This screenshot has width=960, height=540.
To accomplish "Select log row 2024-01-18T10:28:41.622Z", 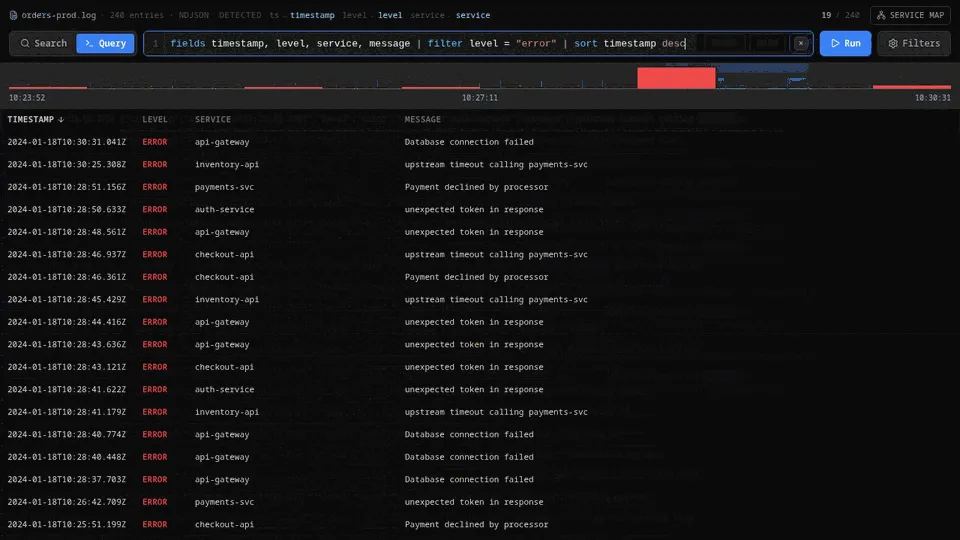I will tap(480, 389).
